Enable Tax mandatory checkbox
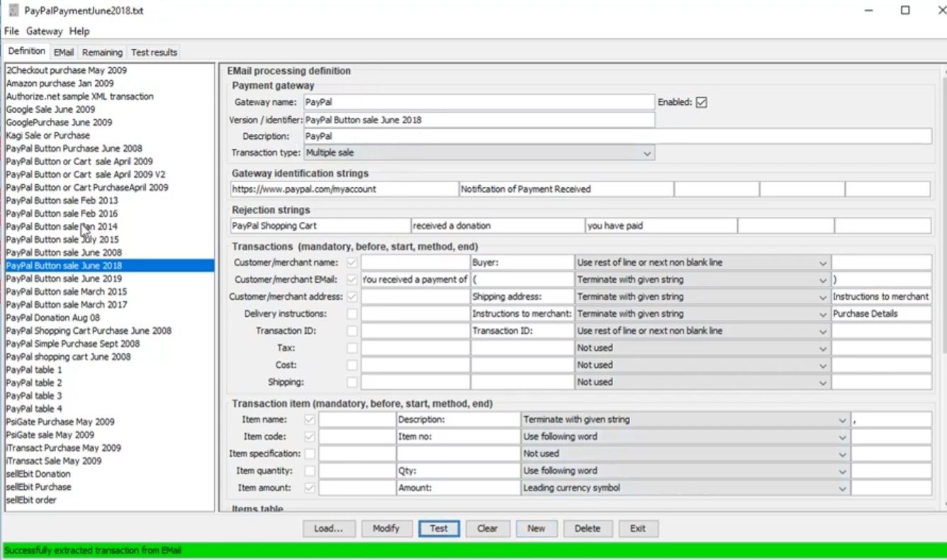 [x=352, y=347]
